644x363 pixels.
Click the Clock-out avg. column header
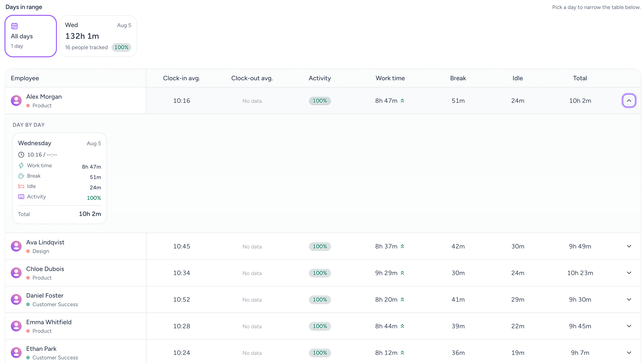tap(252, 78)
